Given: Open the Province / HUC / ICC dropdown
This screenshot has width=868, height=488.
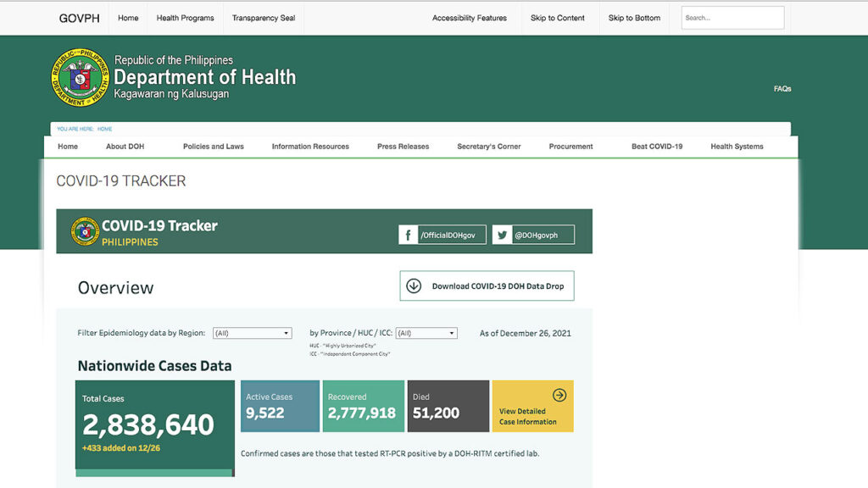Looking at the screenshot, I should pos(426,333).
